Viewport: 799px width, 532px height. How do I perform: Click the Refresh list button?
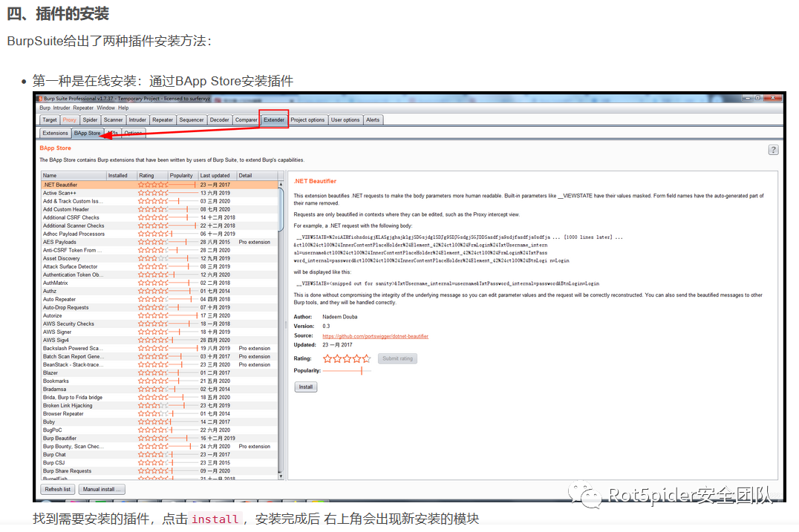tap(58, 489)
